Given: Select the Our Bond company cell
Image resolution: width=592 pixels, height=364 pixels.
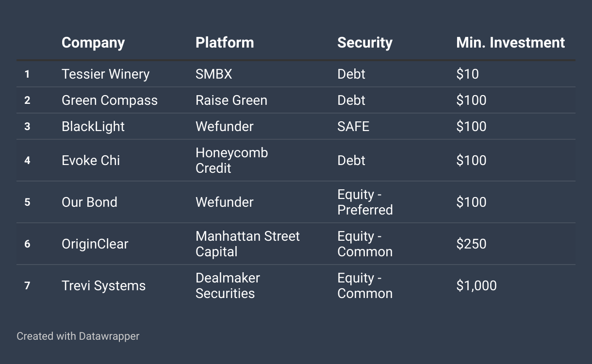Looking at the screenshot, I should tap(89, 202).
